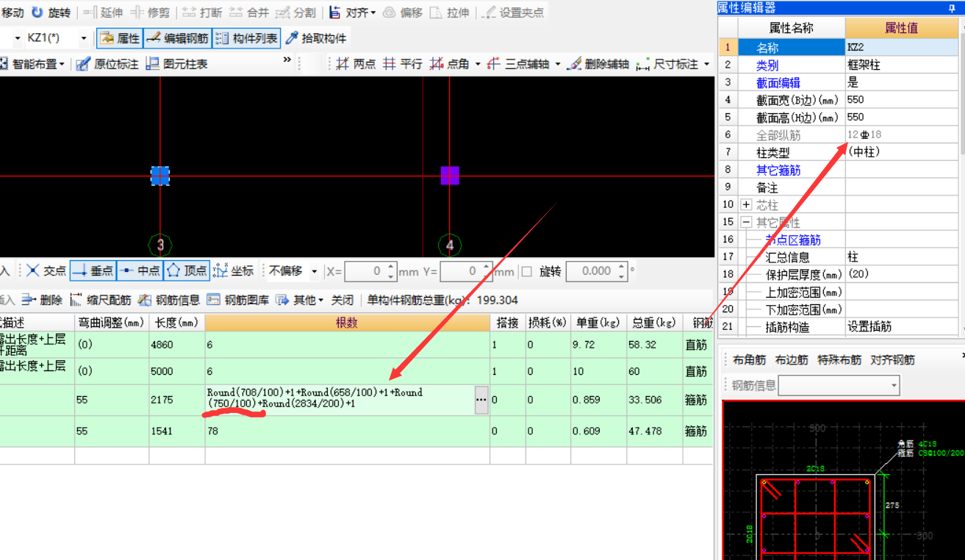The width and height of the screenshot is (965, 560).
Task: Click the 根数 column header
Action: 347,323
